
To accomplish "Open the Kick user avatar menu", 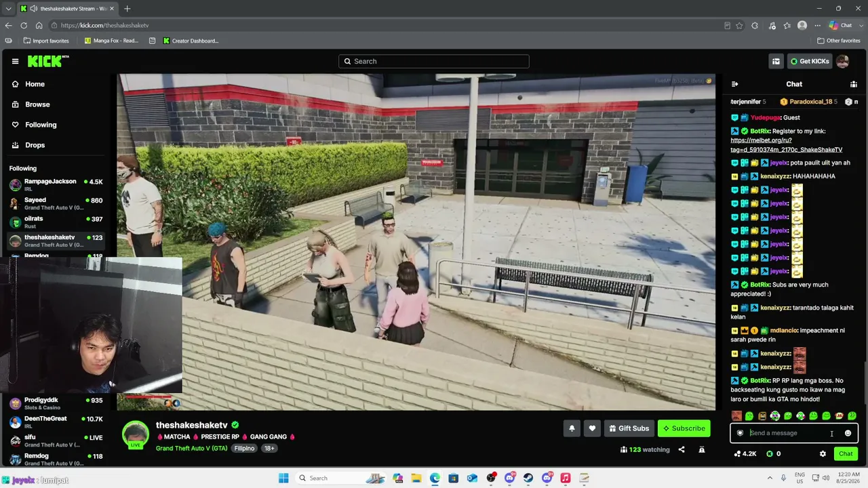I will tap(842, 61).
